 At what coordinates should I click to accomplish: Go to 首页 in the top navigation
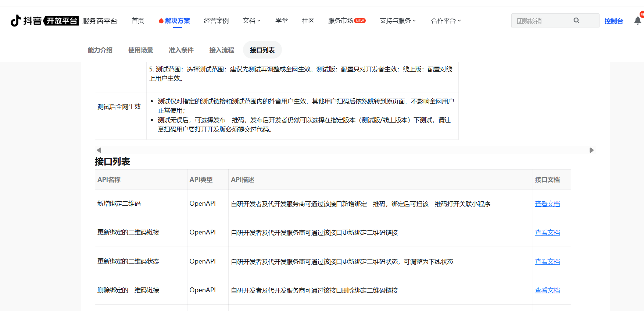pos(138,21)
